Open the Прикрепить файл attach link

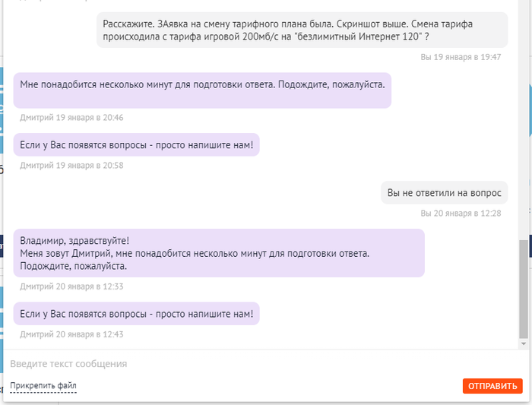[x=43, y=386]
